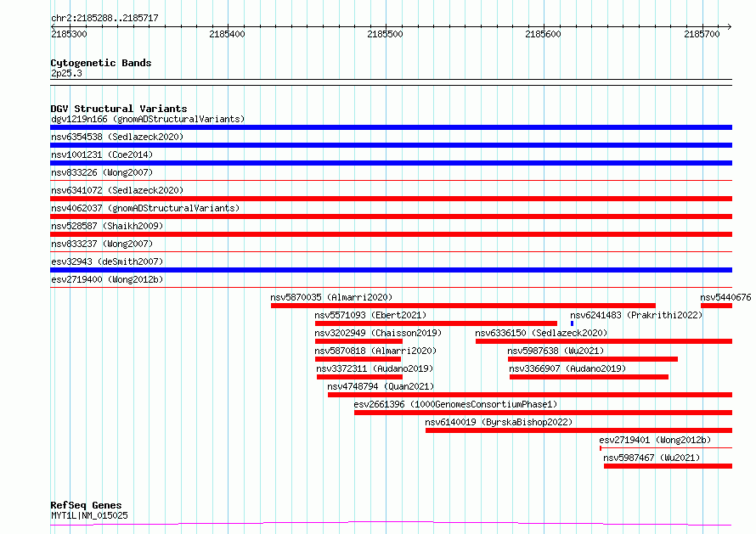Viewport: 756px width, 534px height.
Task: Open the RefSeq Genes track heading
Action: (x=86, y=506)
